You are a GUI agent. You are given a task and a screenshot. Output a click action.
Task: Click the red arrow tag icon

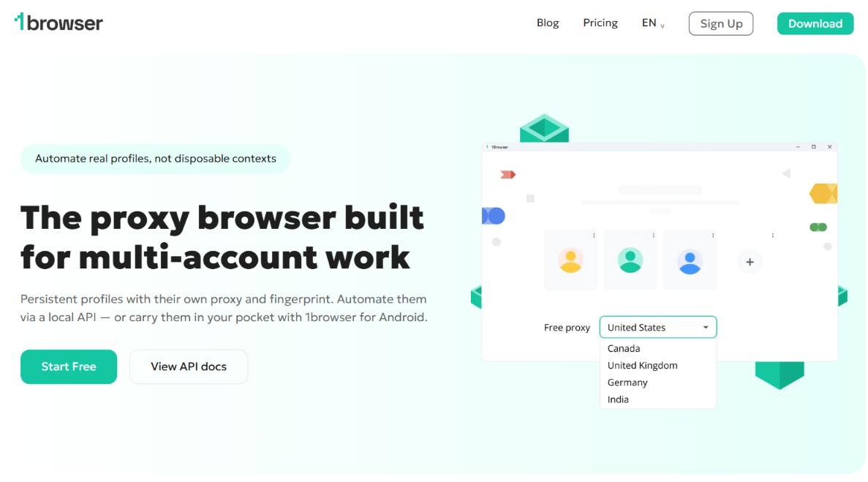point(508,174)
